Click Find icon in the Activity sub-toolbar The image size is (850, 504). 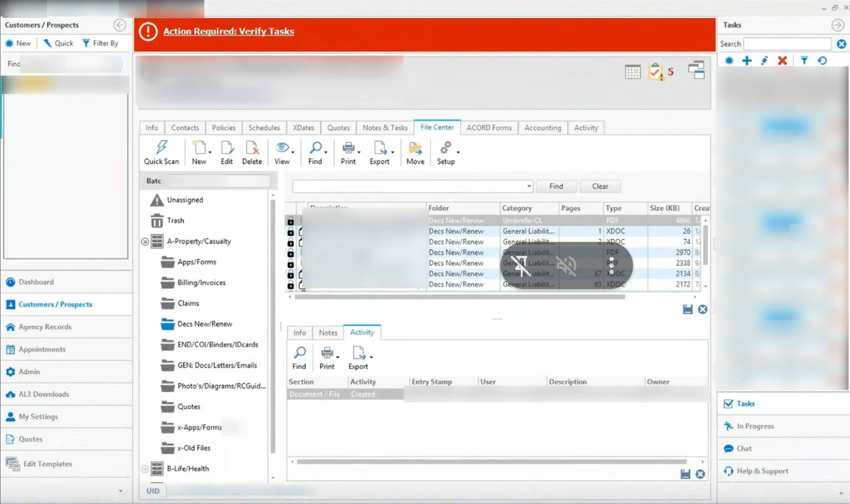tap(299, 353)
